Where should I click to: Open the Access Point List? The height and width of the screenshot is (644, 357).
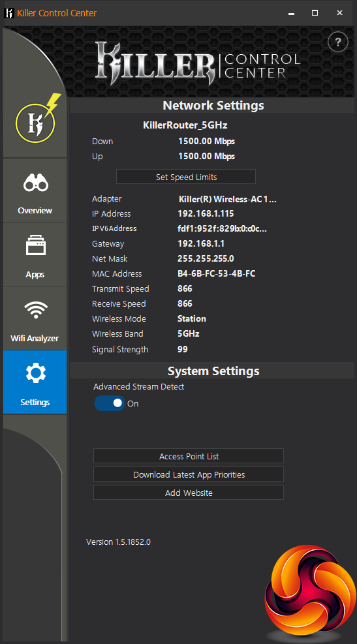pyautogui.click(x=189, y=456)
